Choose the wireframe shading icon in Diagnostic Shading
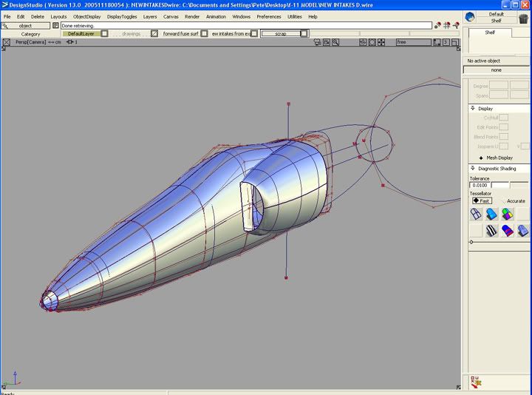This screenshot has width=532, height=395. 477,214
